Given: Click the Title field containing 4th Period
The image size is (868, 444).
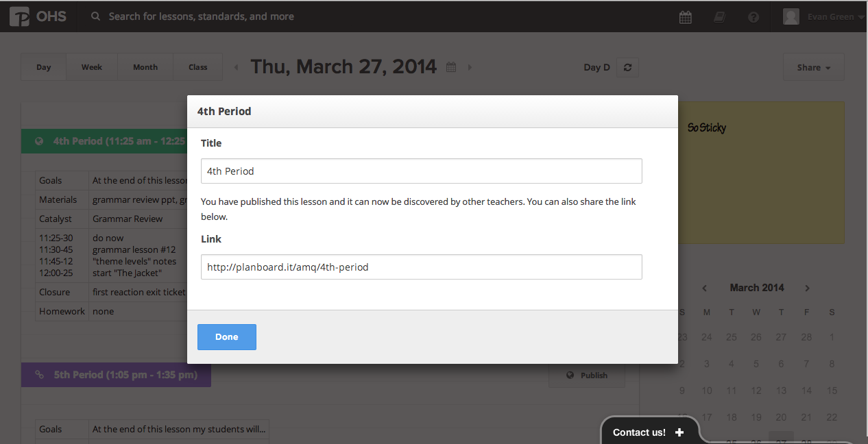Looking at the screenshot, I should click(x=421, y=171).
